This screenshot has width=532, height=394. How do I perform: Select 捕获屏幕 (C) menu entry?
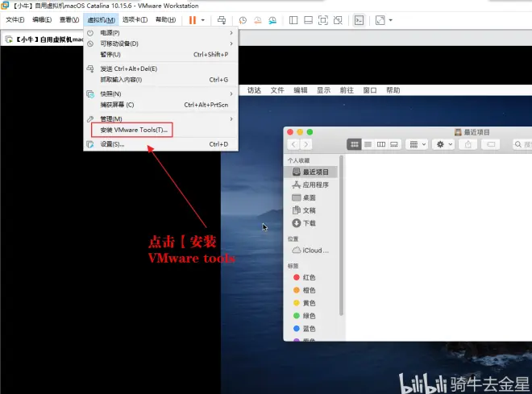click(x=161, y=105)
